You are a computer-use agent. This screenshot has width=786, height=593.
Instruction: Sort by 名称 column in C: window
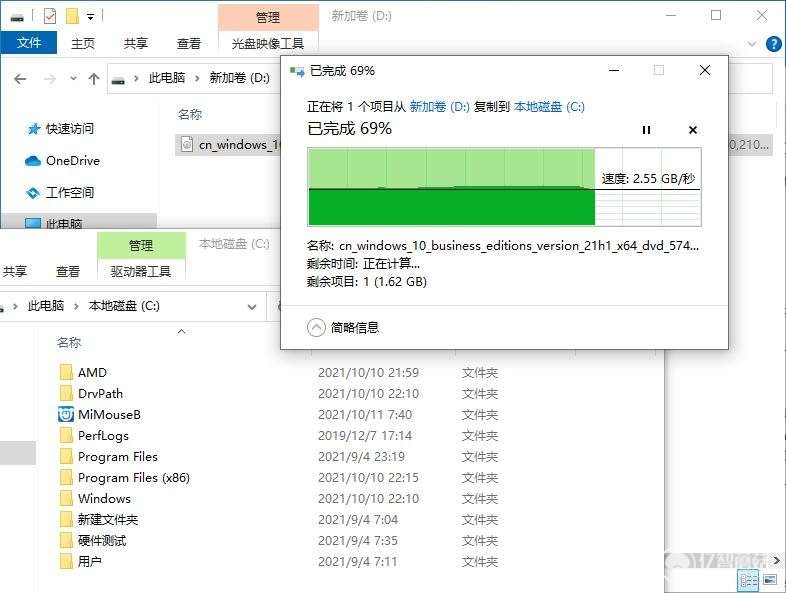(x=69, y=343)
